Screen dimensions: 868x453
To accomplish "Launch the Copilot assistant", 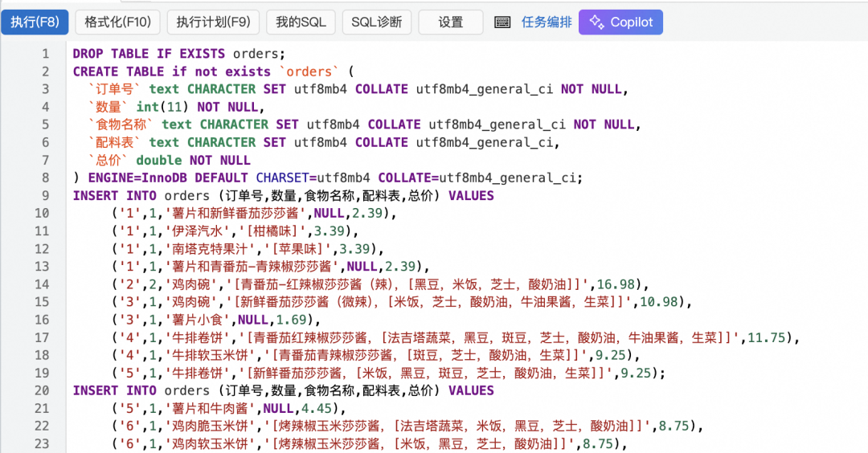I will 620,22.
